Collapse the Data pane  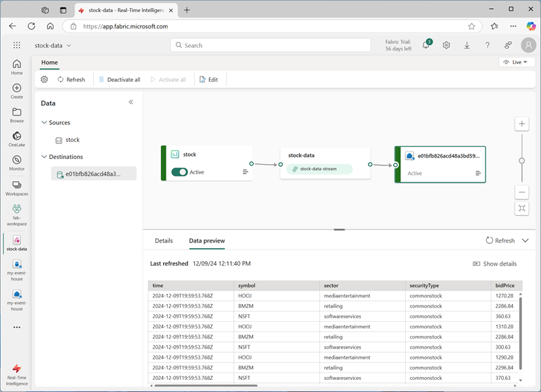pyautogui.click(x=131, y=102)
